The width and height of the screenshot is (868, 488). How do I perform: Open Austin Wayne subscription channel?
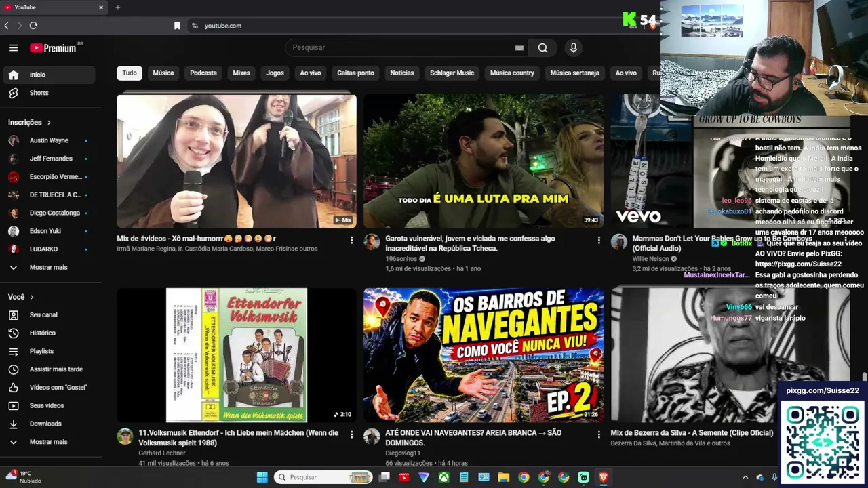(47, 140)
